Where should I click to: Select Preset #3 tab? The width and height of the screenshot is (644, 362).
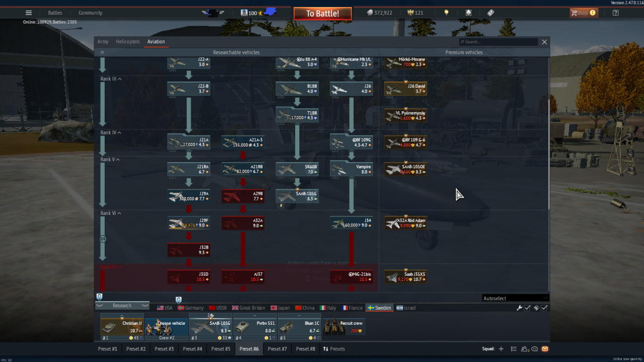pyautogui.click(x=164, y=349)
